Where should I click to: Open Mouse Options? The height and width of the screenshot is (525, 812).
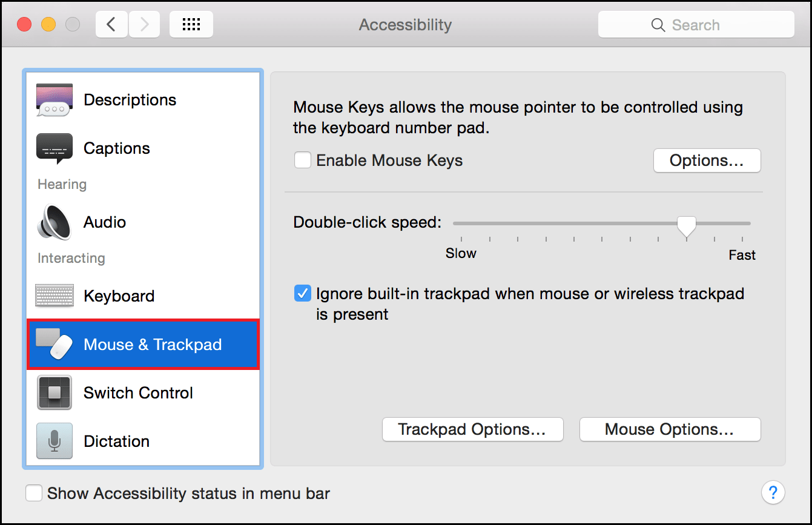(670, 429)
